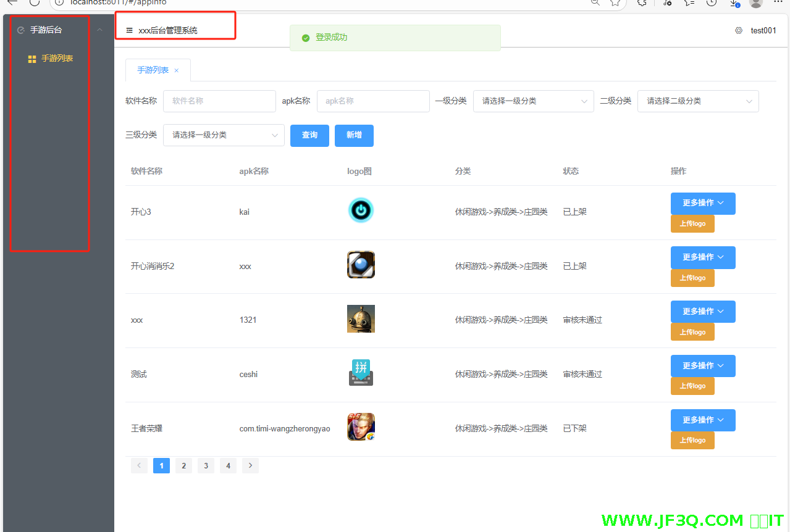790x532 pixels.
Task: Click the 开心3 power button logo
Action: [361, 210]
